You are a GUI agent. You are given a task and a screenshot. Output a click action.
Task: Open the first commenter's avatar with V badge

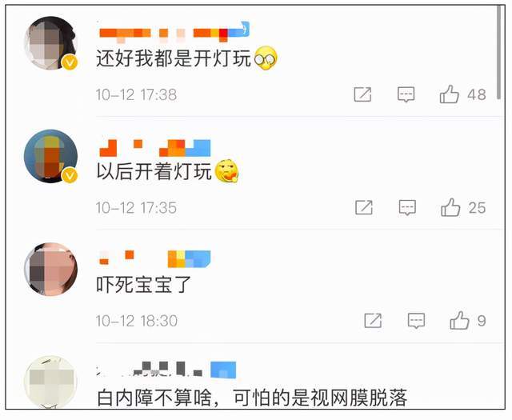coord(50,42)
